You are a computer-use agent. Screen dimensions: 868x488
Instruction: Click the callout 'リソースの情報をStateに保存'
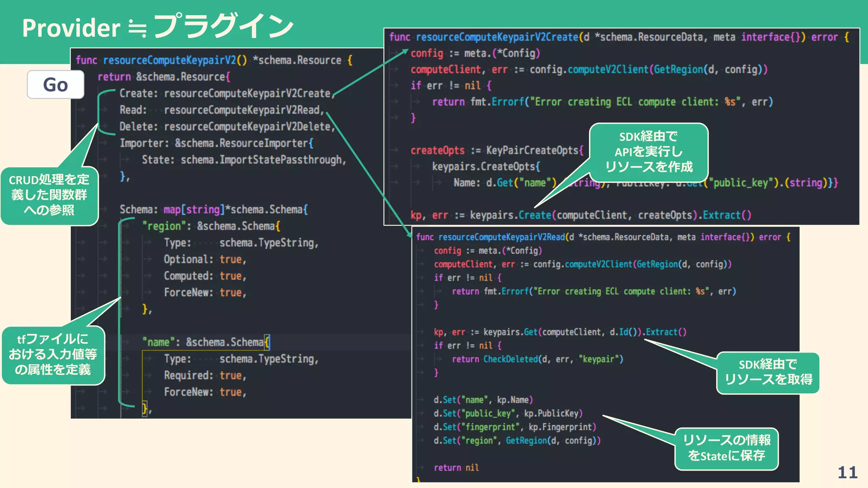pos(726,448)
